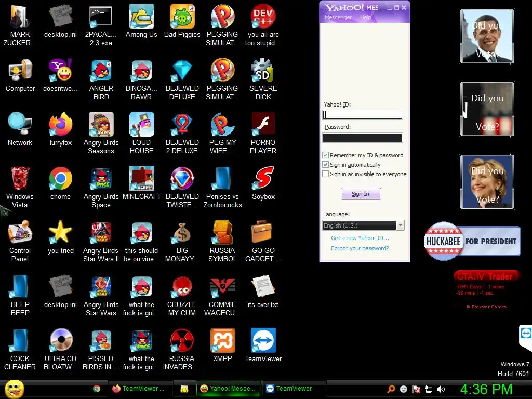Click the volume speaker tray icon
The image size is (532, 399).
(441, 389)
